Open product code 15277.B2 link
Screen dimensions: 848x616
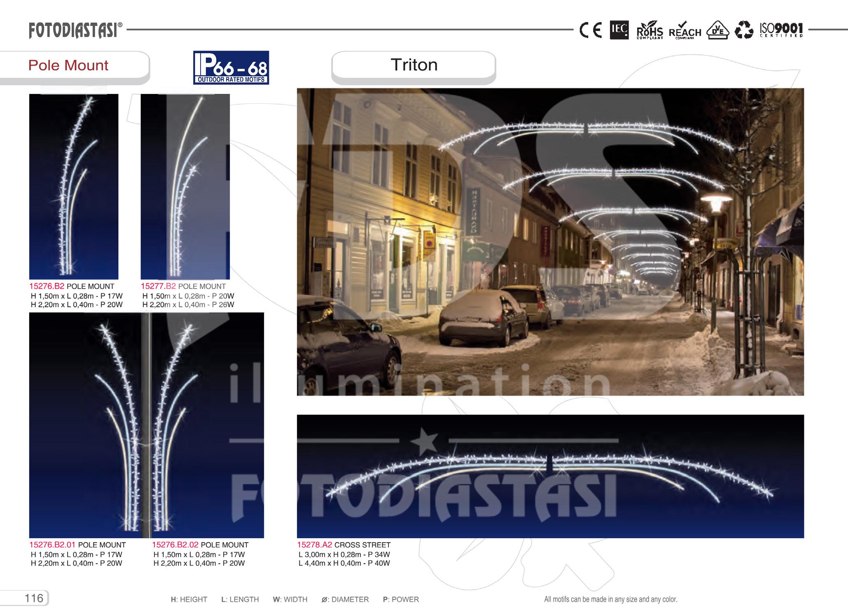[x=158, y=286]
